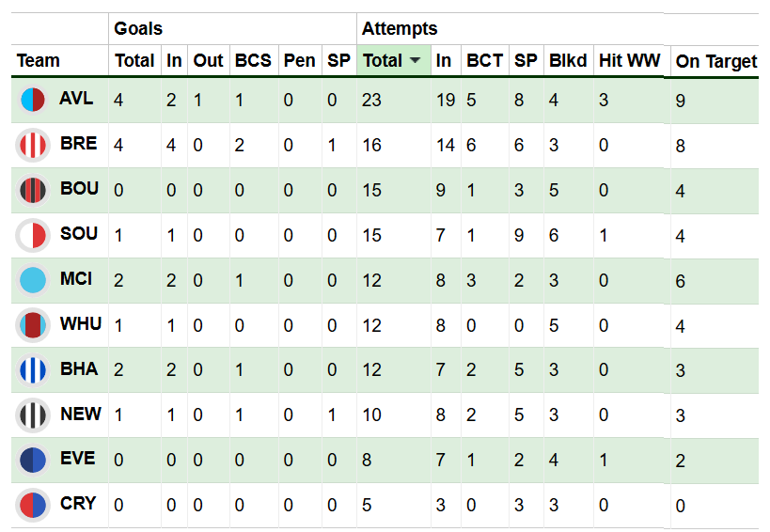Screen dimensions: 770x532
Task: Sort by the On Target column
Action: point(715,62)
